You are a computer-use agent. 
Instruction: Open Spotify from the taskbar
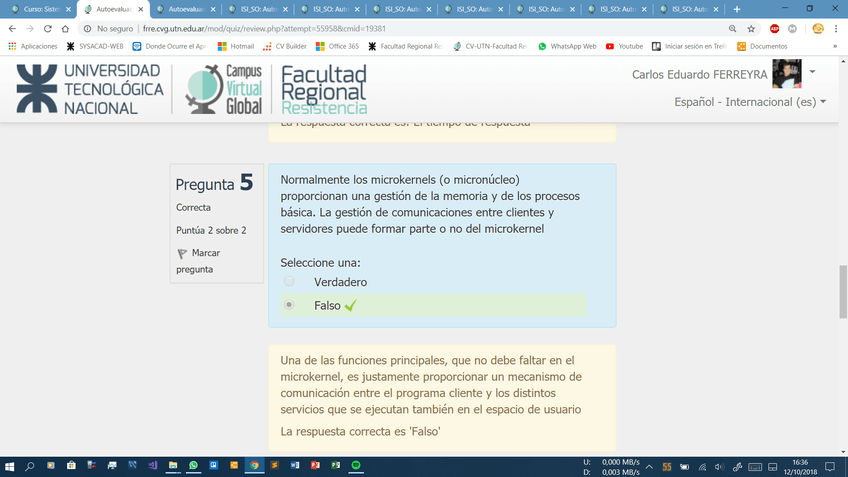[x=356, y=466]
